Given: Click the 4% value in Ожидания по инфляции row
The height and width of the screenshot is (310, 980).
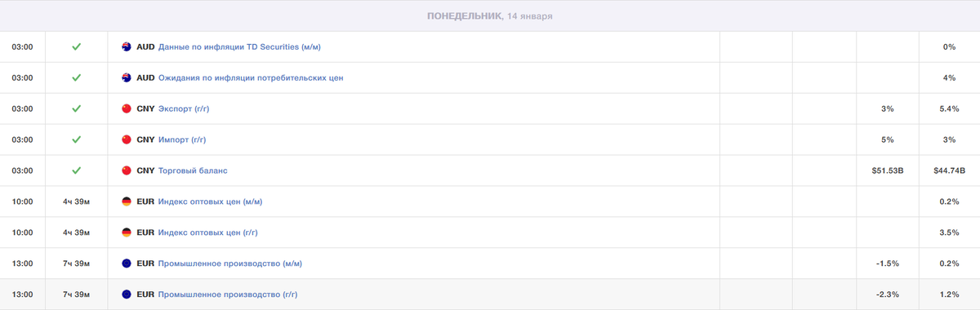Looking at the screenshot, I should pyautogui.click(x=949, y=78).
